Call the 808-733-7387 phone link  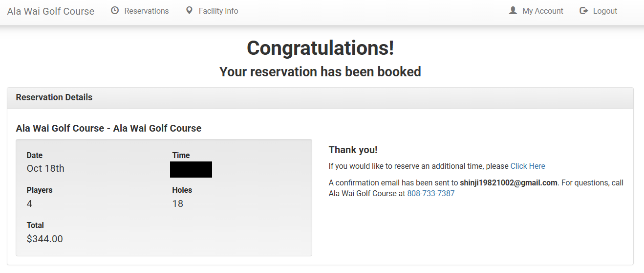pyautogui.click(x=430, y=193)
